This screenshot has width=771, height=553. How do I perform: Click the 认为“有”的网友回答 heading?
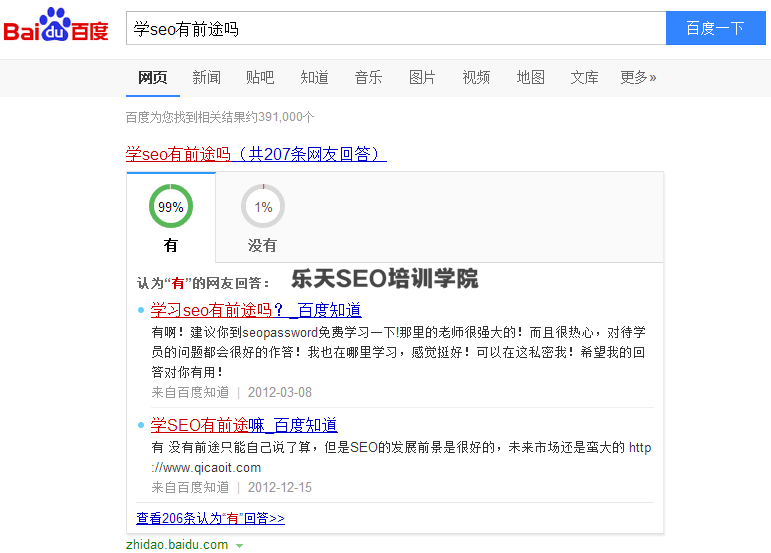pos(203,283)
